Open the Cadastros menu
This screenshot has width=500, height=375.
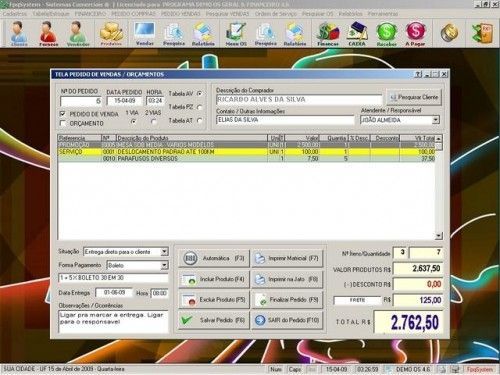coord(15,14)
